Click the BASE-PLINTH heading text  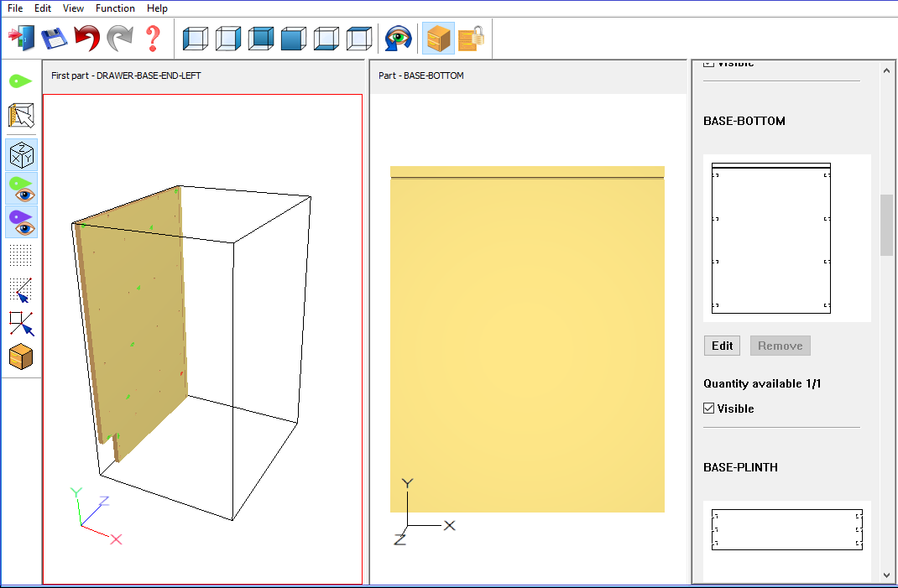[x=740, y=467]
